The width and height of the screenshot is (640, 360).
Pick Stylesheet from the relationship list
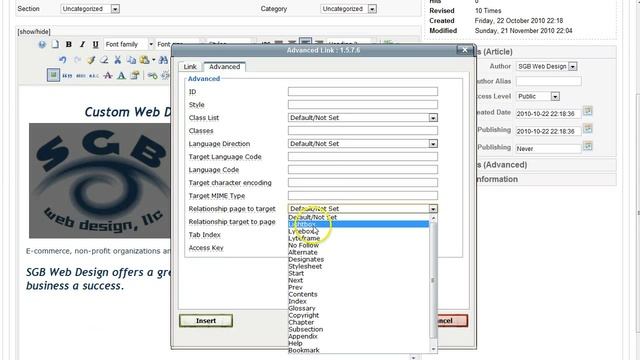pos(358,266)
